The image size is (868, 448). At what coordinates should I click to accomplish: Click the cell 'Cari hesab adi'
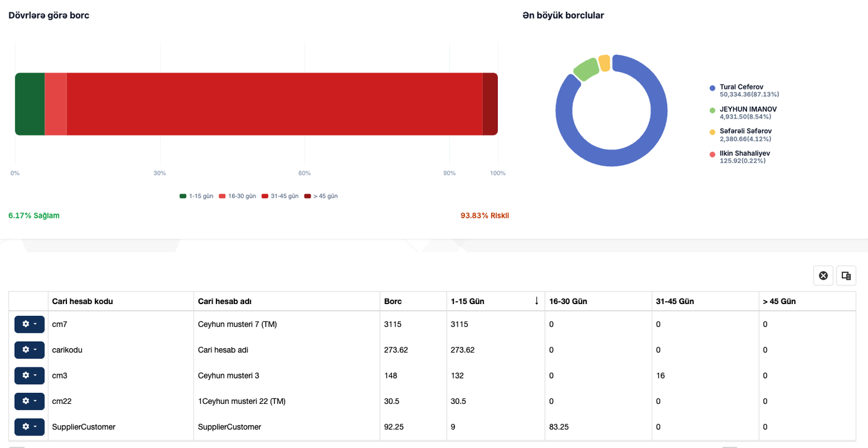[x=223, y=350]
